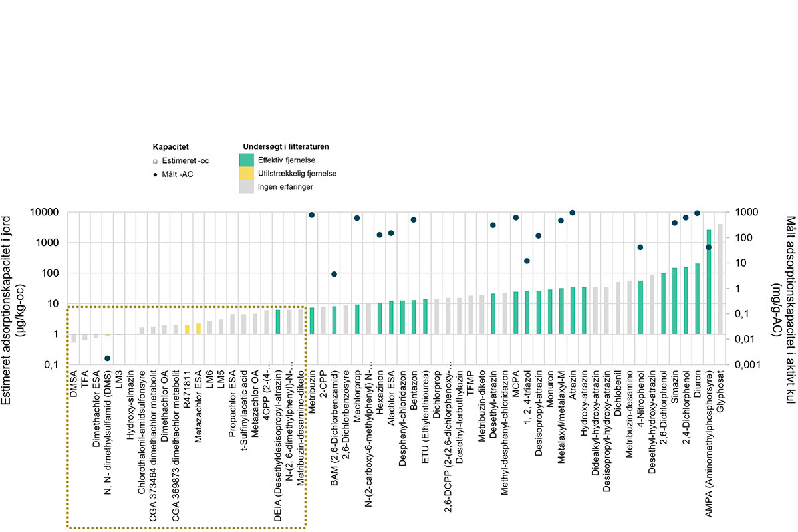The width and height of the screenshot is (798, 532).
Task: Click the green Effektiv fjernelse legend swatch
Action: tap(246, 160)
